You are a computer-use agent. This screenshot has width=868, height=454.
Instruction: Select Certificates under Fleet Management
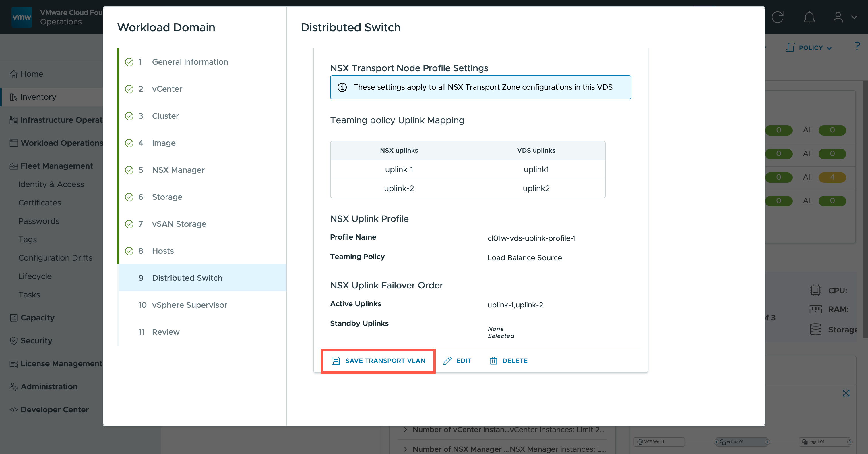click(39, 203)
